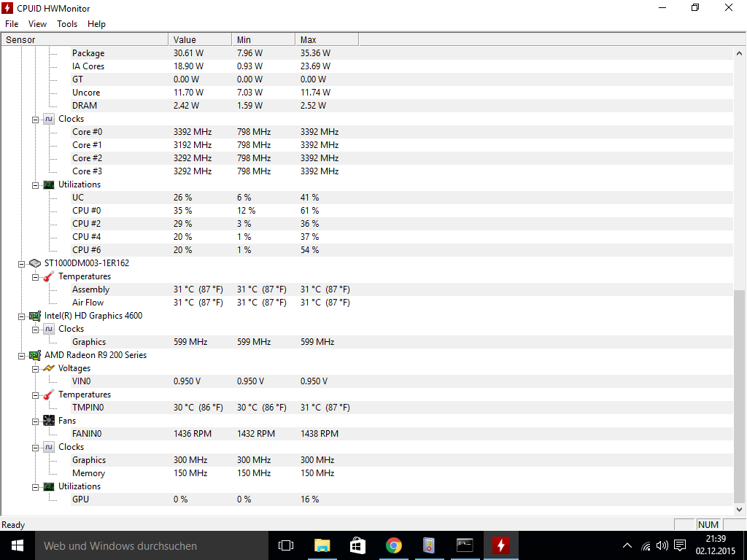Collapse the hard drive Temperatures node
The height and width of the screenshot is (560, 747).
pyautogui.click(x=35, y=277)
